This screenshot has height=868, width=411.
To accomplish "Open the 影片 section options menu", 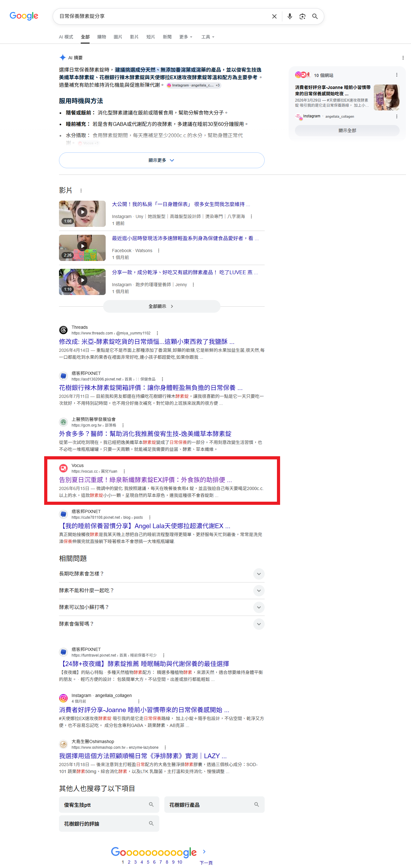I will [81, 191].
